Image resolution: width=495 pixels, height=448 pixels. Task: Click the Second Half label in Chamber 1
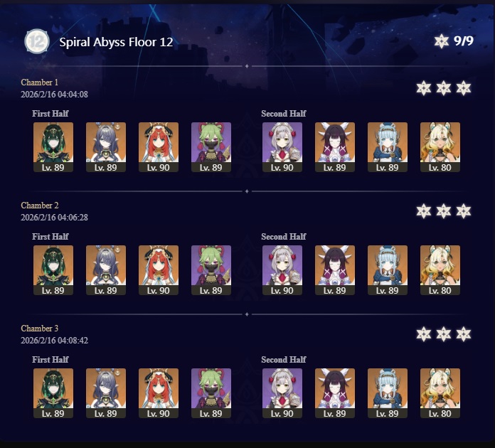tap(284, 113)
